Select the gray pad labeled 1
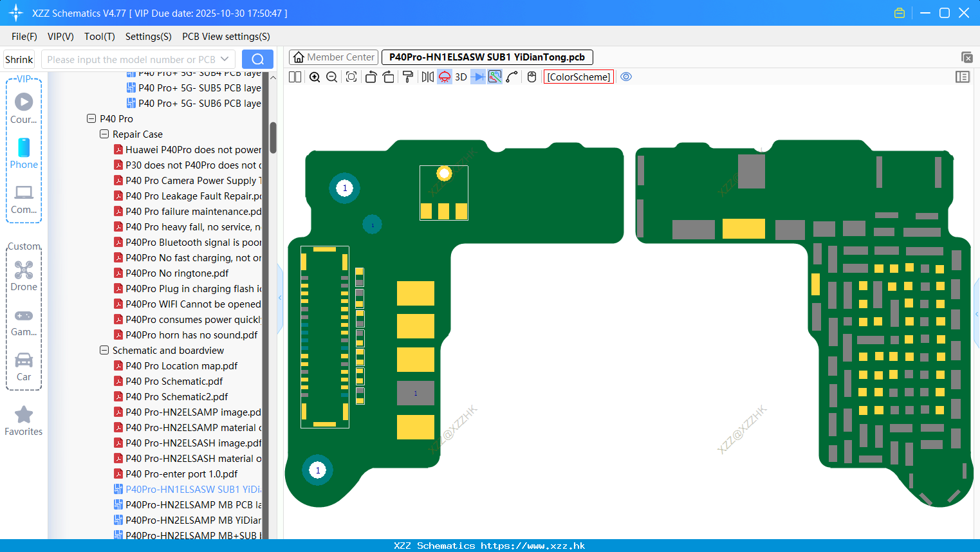Image resolution: width=980 pixels, height=552 pixels. point(416,393)
